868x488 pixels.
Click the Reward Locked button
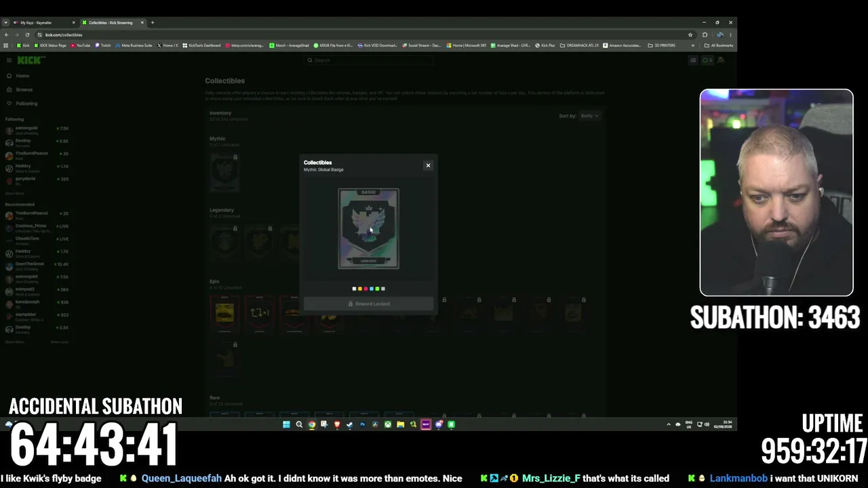(369, 304)
